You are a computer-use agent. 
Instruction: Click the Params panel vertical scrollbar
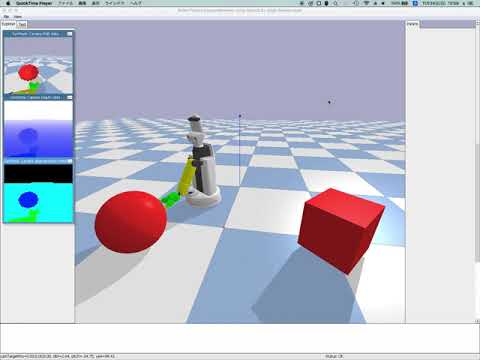pyautogui.click(x=477, y=172)
